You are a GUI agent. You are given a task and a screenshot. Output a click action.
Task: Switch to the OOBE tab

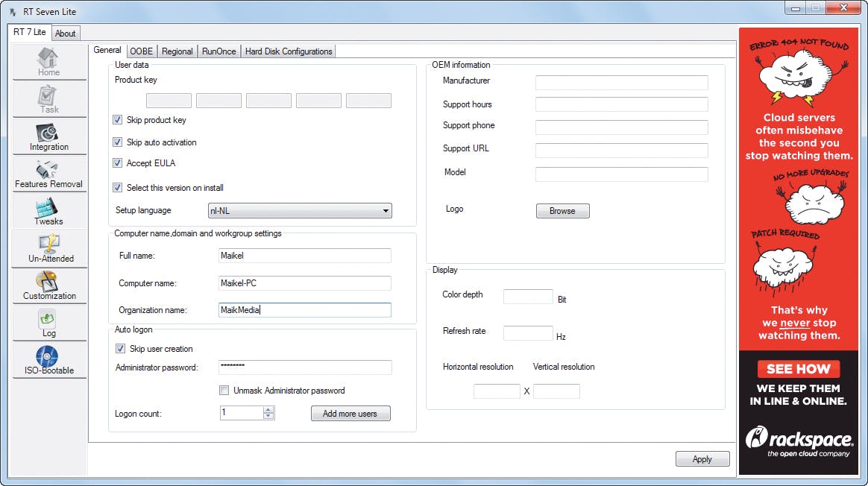click(141, 51)
